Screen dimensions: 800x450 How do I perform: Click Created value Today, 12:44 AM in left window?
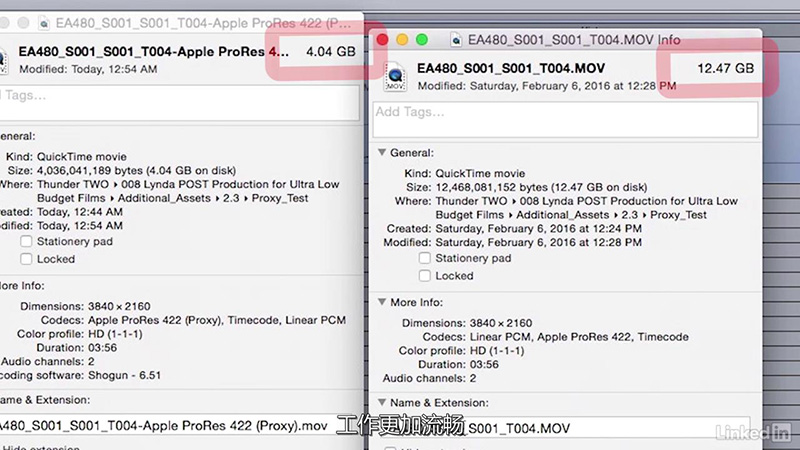(x=80, y=212)
